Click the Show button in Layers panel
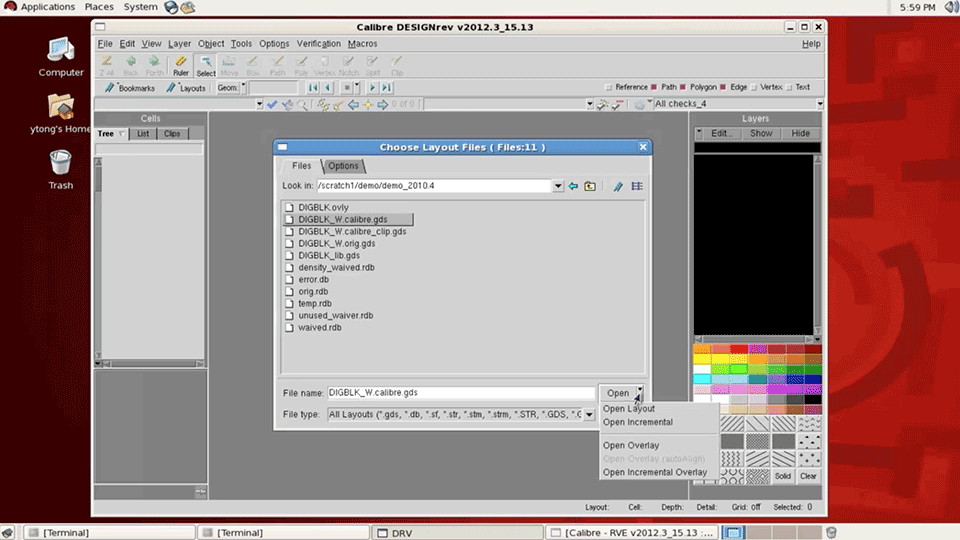 tap(761, 133)
